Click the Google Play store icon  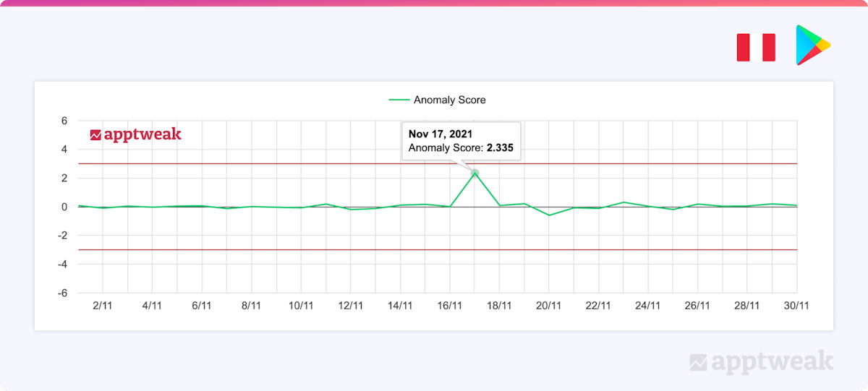click(x=813, y=46)
